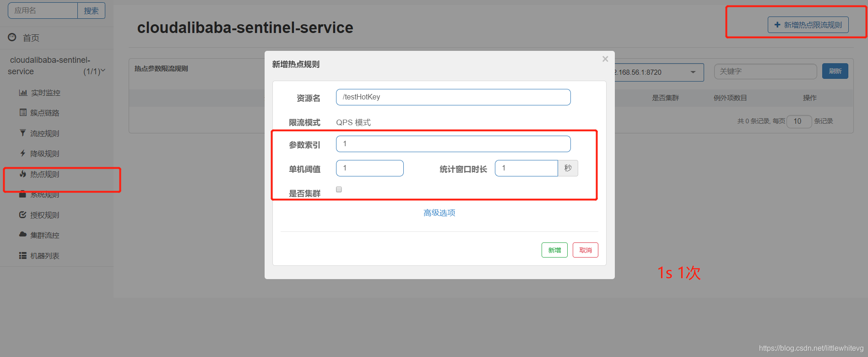The width and height of the screenshot is (868, 357).
Task: Click the home dashboard icon beside 首页
Action: coord(12,37)
